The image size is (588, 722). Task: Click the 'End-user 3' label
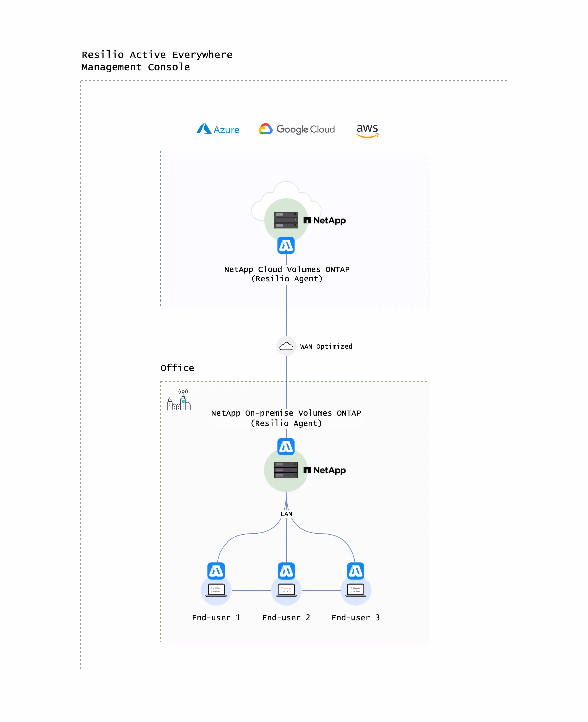356,618
